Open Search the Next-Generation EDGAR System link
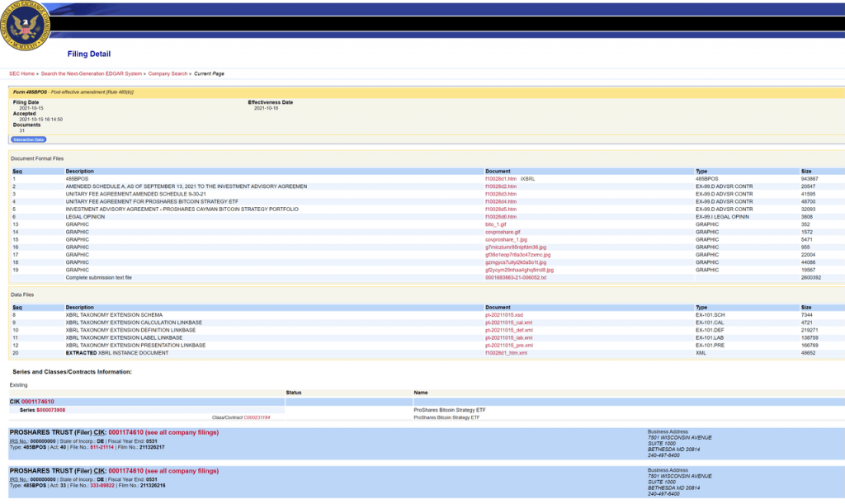The width and height of the screenshot is (845, 504). [91, 73]
